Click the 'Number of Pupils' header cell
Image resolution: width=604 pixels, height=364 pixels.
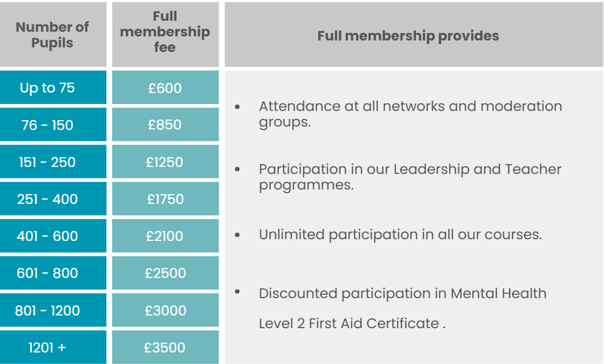[x=53, y=35]
